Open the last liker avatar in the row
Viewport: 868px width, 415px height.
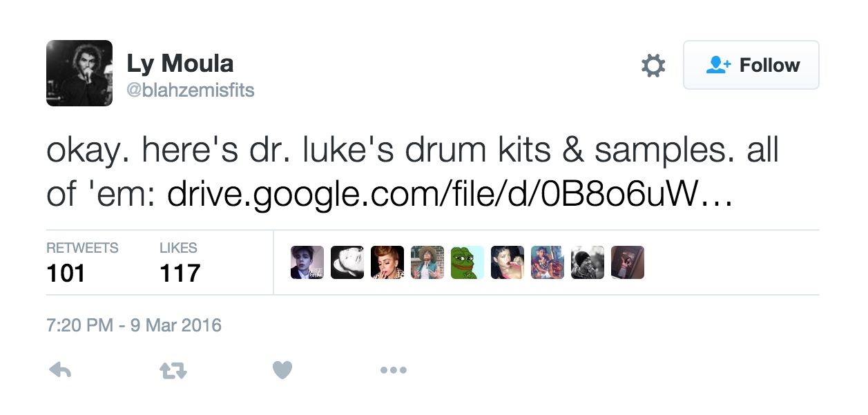pyautogui.click(x=628, y=262)
